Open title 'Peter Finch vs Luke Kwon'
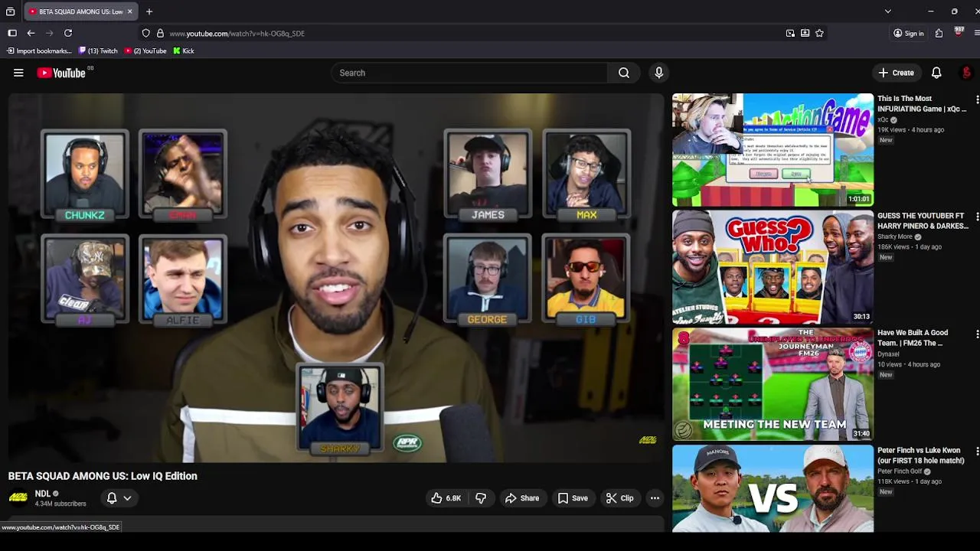This screenshot has width=980, height=551. (920, 455)
